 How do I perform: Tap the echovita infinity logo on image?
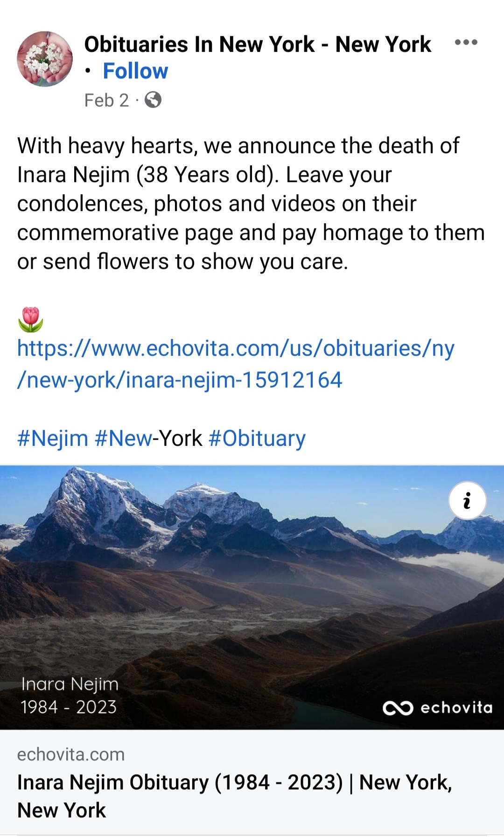[x=398, y=708]
